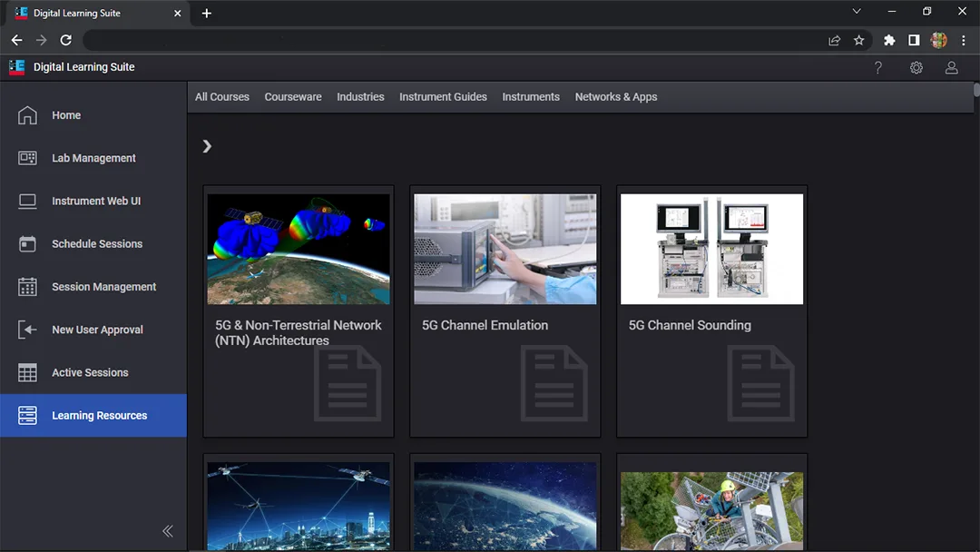
Task: Toggle the browser side panel icon
Action: (914, 40)
